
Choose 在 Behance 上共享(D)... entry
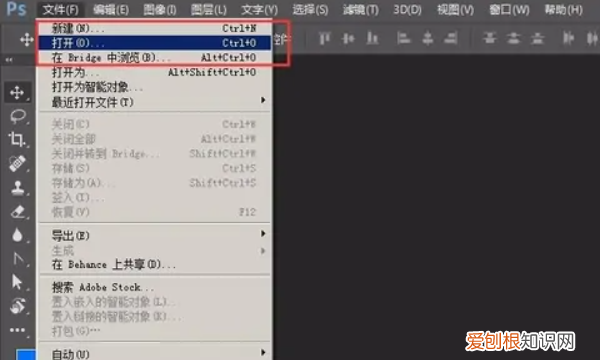tap(155, 264)
